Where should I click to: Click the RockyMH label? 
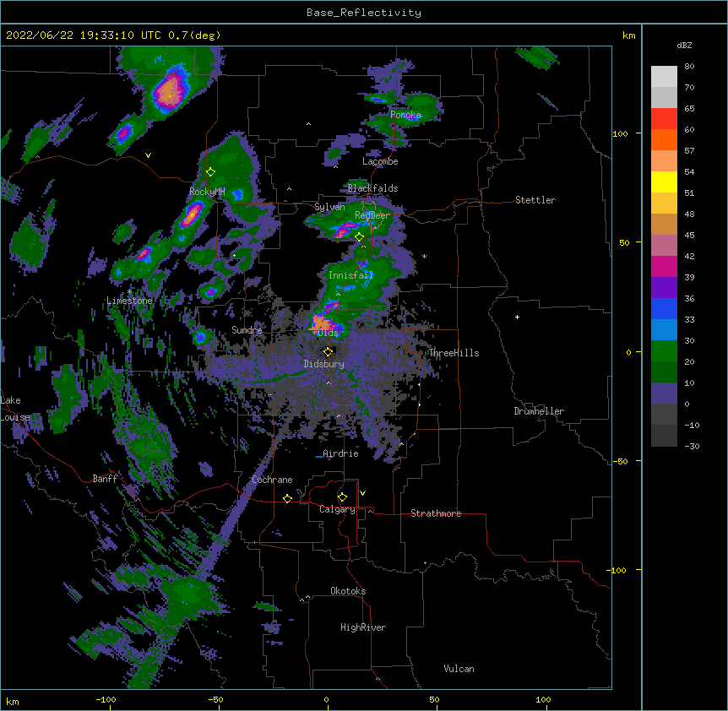[x=207, y=192]
